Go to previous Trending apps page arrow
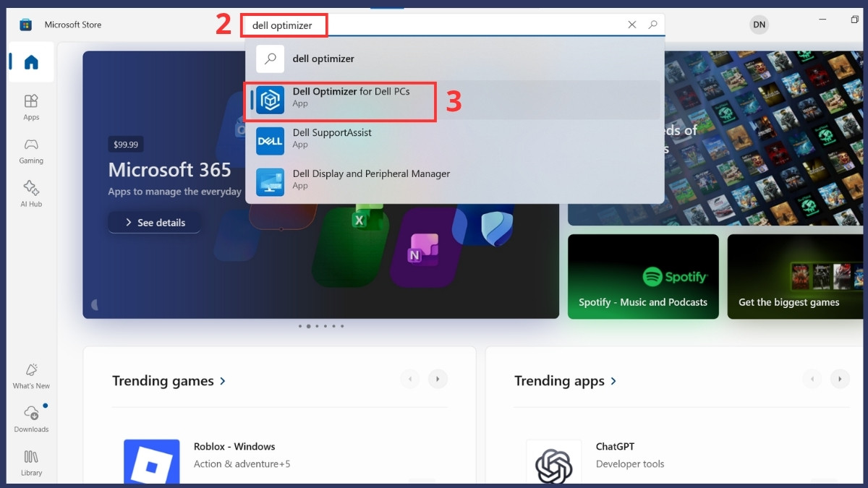868x488 pixels. coord(812,378)
